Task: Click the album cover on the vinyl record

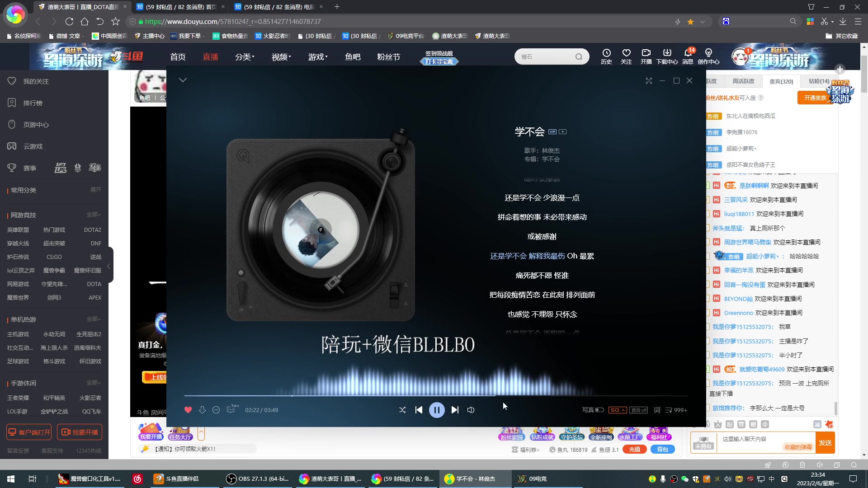Action: coord(321,230)
